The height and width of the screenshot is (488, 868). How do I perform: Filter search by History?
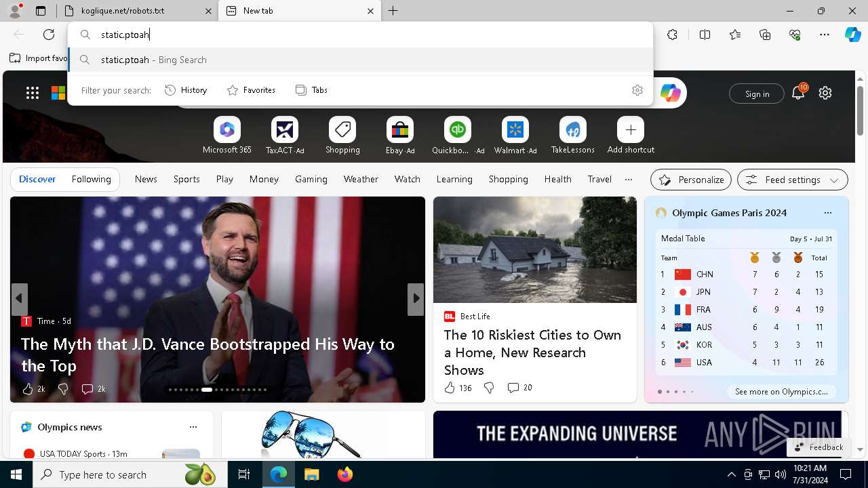coord(186,90)
